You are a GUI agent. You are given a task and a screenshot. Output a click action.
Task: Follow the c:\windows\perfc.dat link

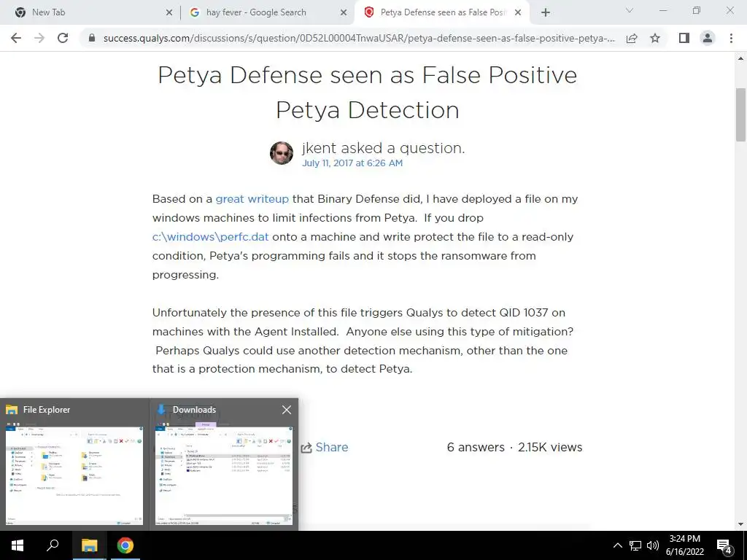(211, 237)
